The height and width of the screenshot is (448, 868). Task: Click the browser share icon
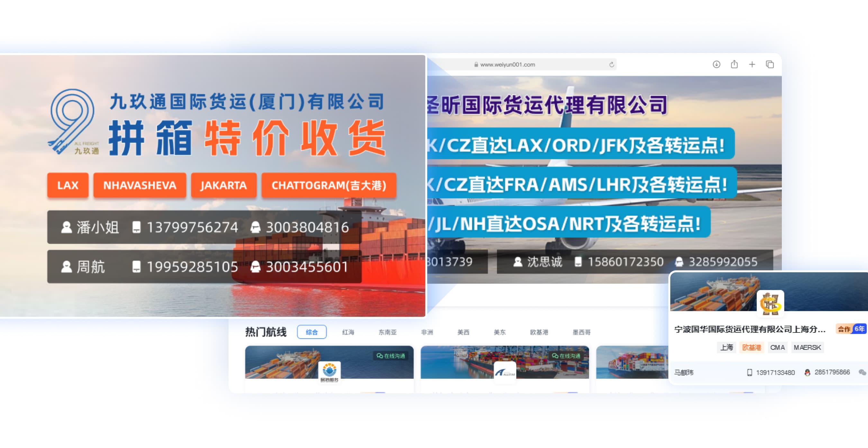click(x=734, y=64)
